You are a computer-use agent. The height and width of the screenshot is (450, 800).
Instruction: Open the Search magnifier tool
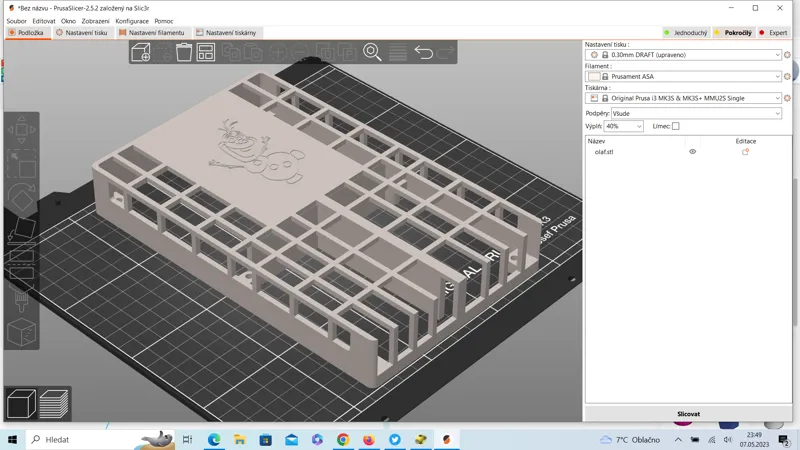coord(372,52)
